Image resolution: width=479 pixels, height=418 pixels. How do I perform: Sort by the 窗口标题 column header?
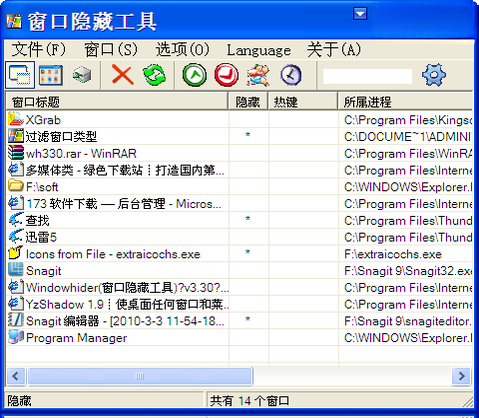click(117, 102)
